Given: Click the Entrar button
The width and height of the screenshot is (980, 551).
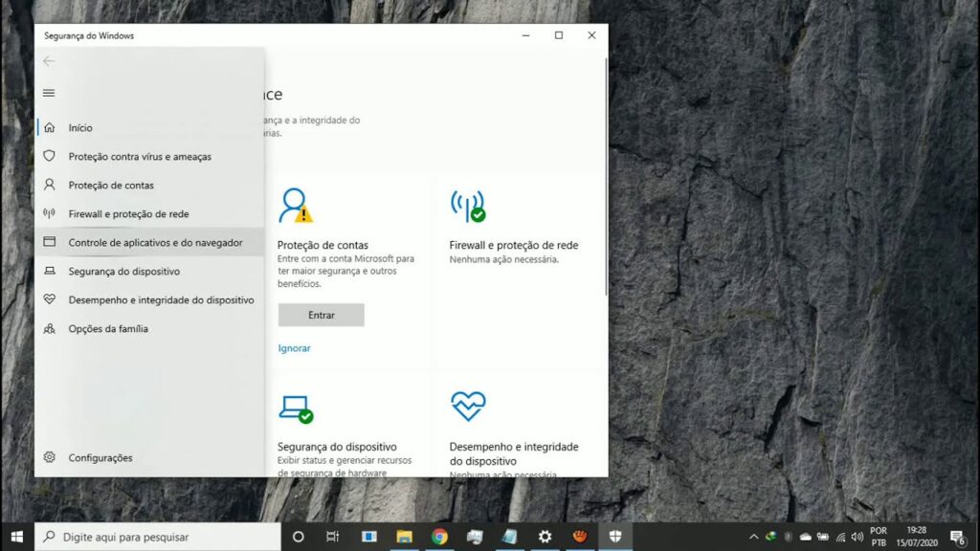Looking at the screenshot, I should pos(322,315).
